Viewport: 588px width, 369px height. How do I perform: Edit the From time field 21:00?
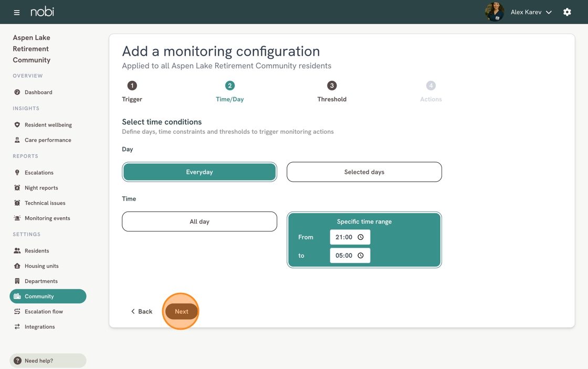click(x=350, y=237)
